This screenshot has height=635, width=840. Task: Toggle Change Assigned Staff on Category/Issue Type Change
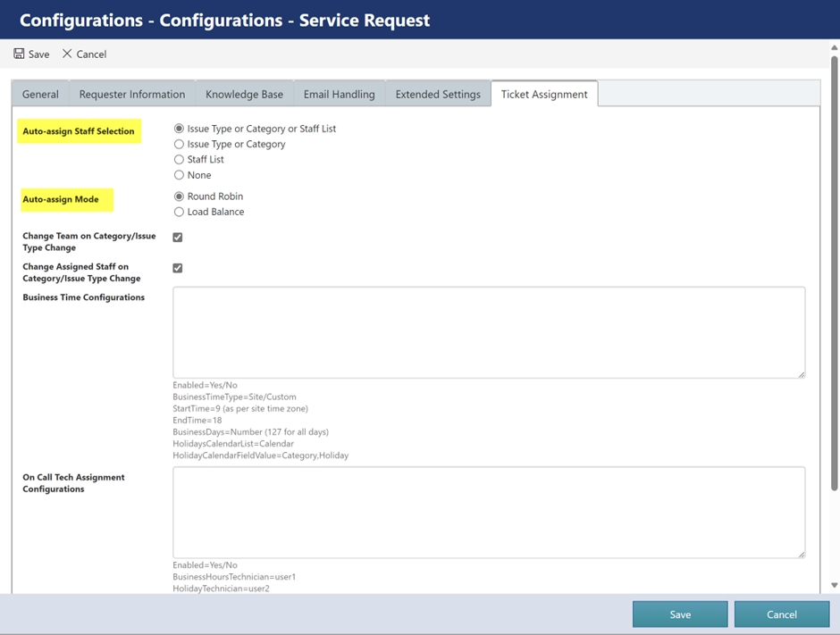tap(178, 268)
